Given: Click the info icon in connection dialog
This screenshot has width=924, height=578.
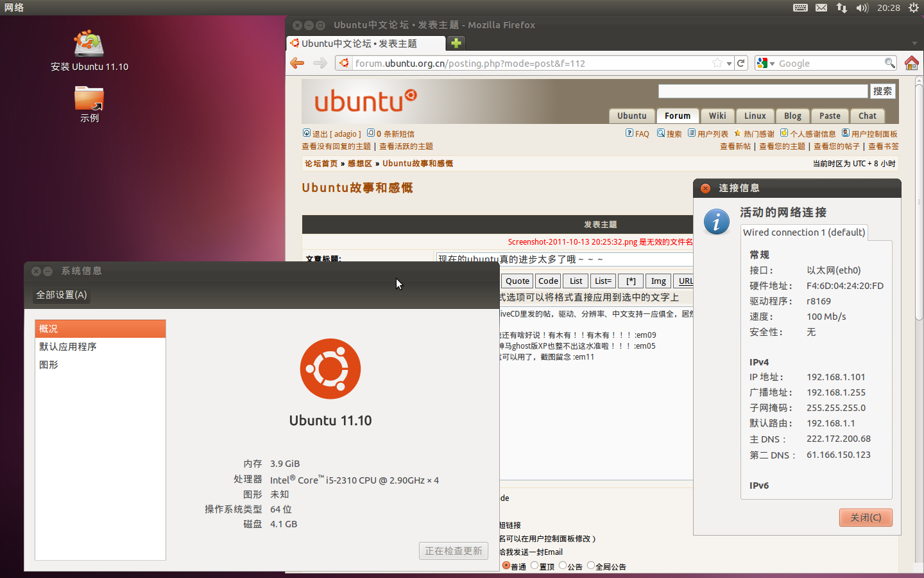Looking at the screenshot, I should click(x=717, y=222).
